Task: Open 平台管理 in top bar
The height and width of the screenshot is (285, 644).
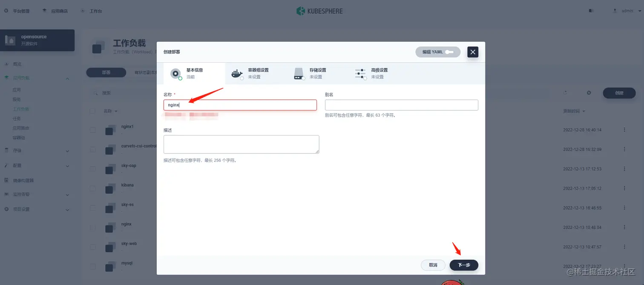Action: tap(17, 11)
